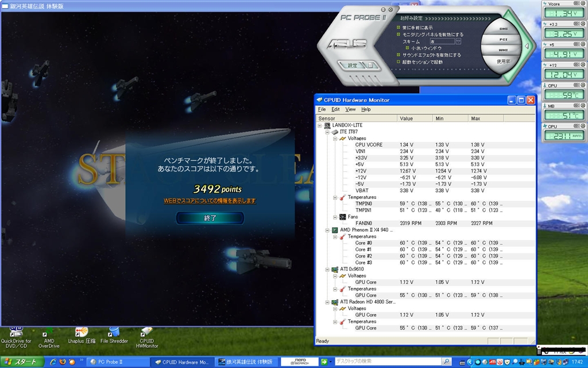
Task: Toggle サウンドエフェクトを有効にする checkbox
Action: (399, 55)
